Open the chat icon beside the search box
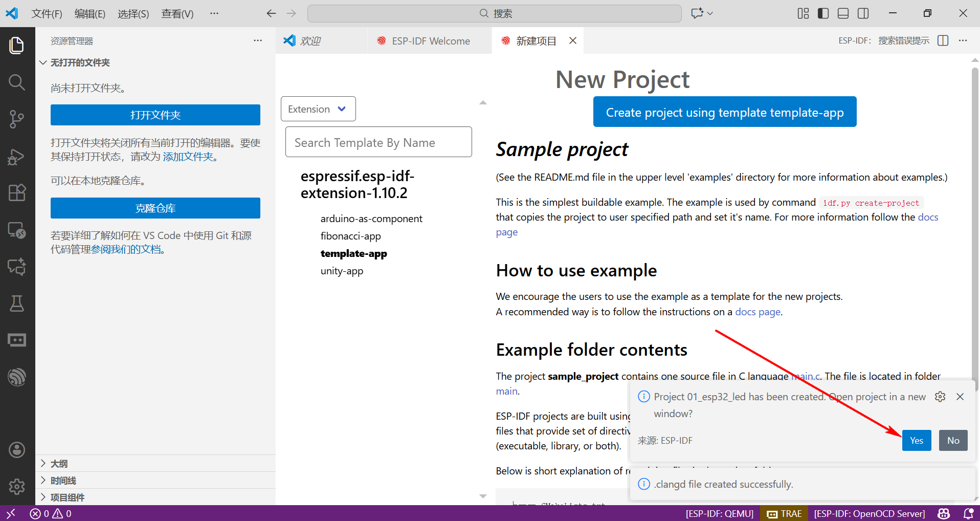Image resolution: width=980 pixels, height=521 pixels. click(697, 13)
